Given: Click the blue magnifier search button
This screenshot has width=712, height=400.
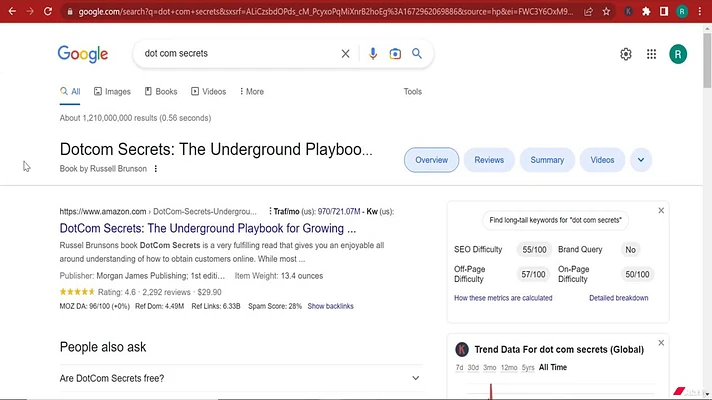Looking at the screenshot, I should pyautogui.click(x=417, y=54).
